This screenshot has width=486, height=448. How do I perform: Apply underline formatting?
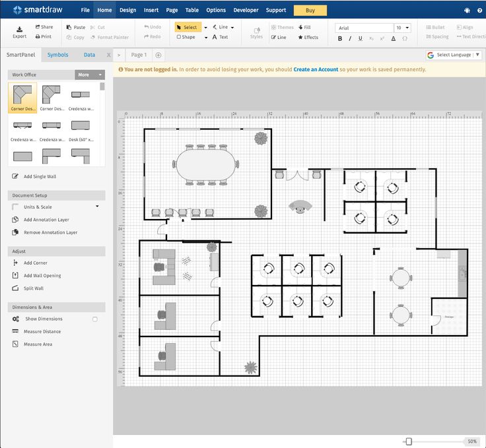(360, 39)
